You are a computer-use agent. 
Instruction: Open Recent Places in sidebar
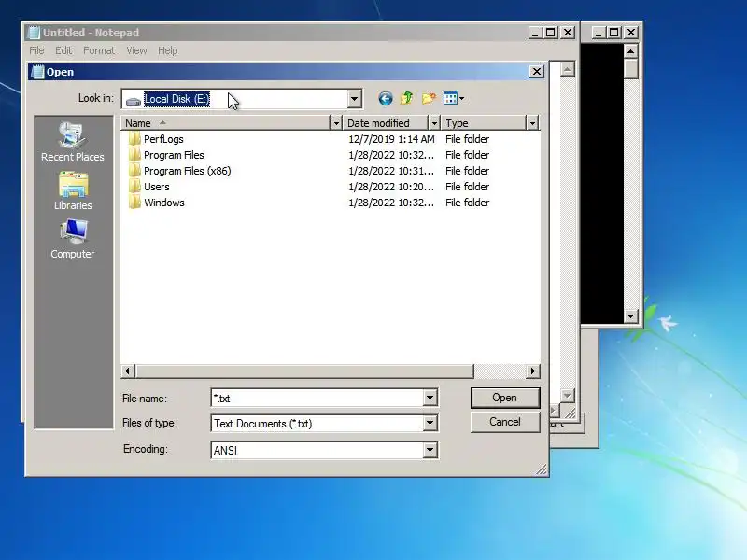(73, 142)
